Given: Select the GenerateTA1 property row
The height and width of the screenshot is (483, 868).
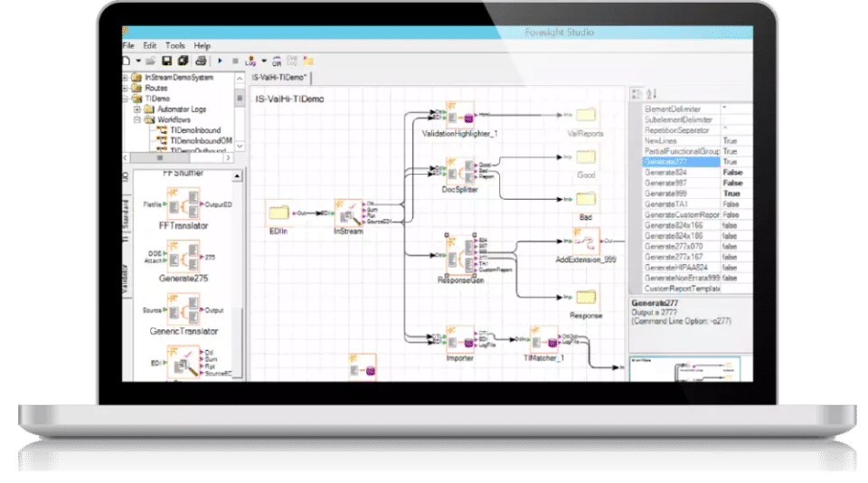Looking at the screenshot, I should 697,204.
